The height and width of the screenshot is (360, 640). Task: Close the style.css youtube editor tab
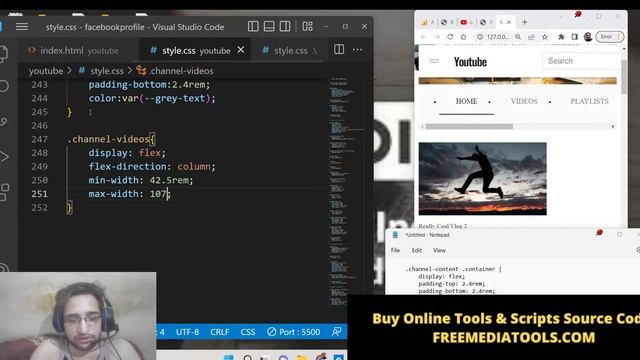click(x=241, y=50)
